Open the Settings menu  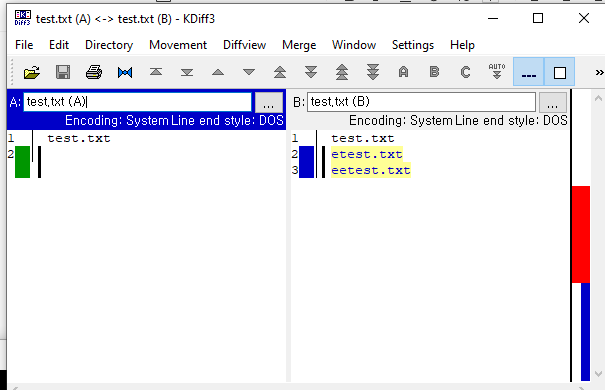pos(413,45)
